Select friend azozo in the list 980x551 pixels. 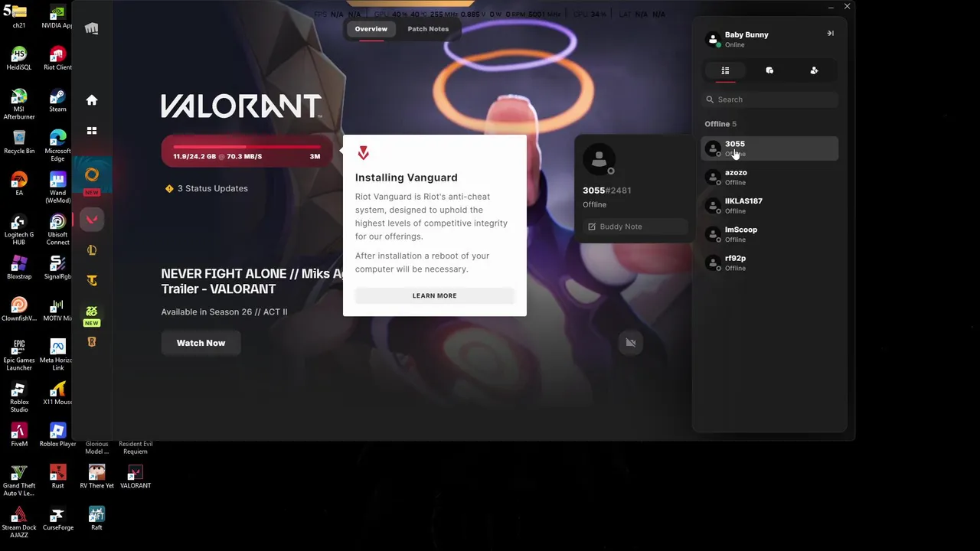(769, 178)
